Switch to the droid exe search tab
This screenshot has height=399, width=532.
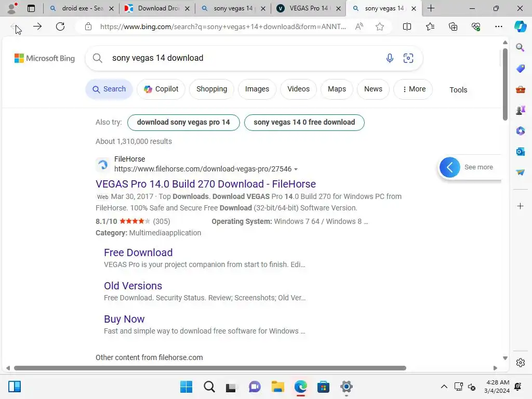pos(81,8)
